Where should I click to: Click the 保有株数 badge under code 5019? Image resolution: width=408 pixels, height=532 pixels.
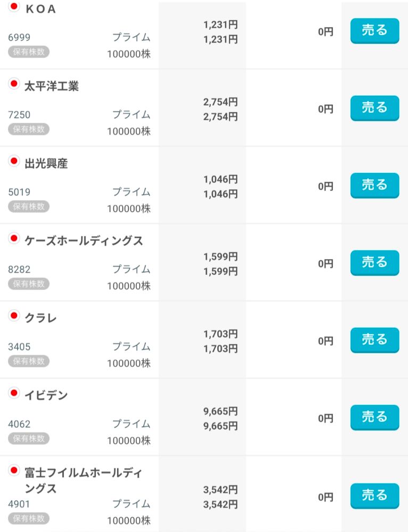(29, 206)
